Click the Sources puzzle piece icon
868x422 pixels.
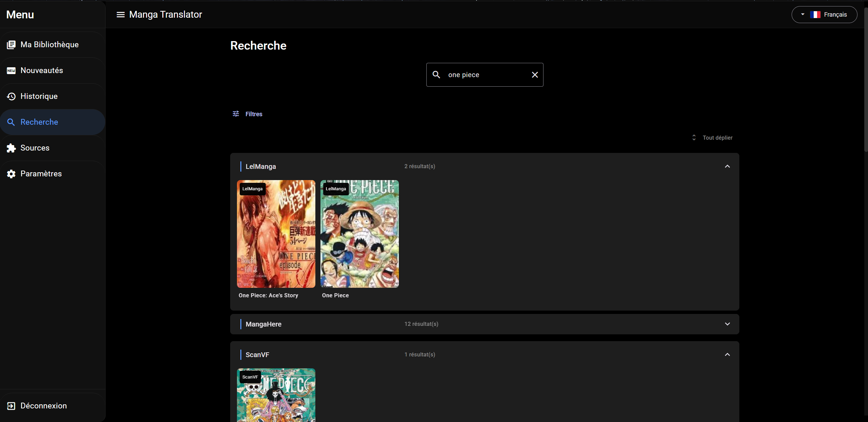[x=11, y=148]
